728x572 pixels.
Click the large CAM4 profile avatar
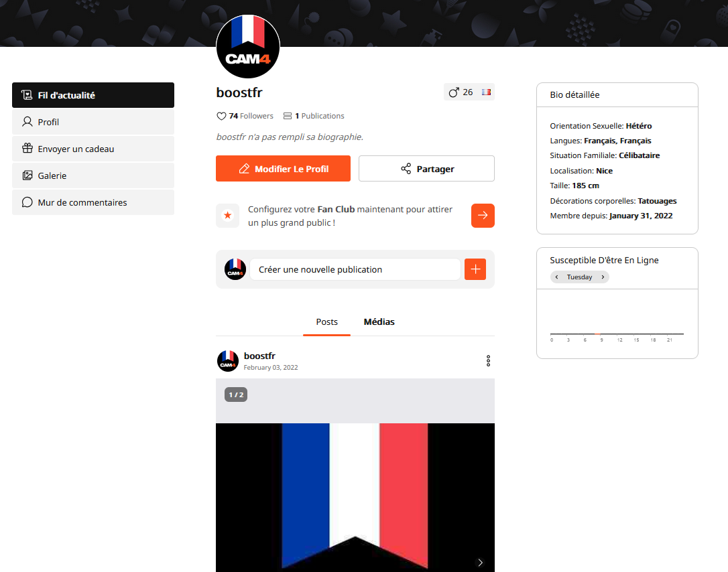coord(248,46)
